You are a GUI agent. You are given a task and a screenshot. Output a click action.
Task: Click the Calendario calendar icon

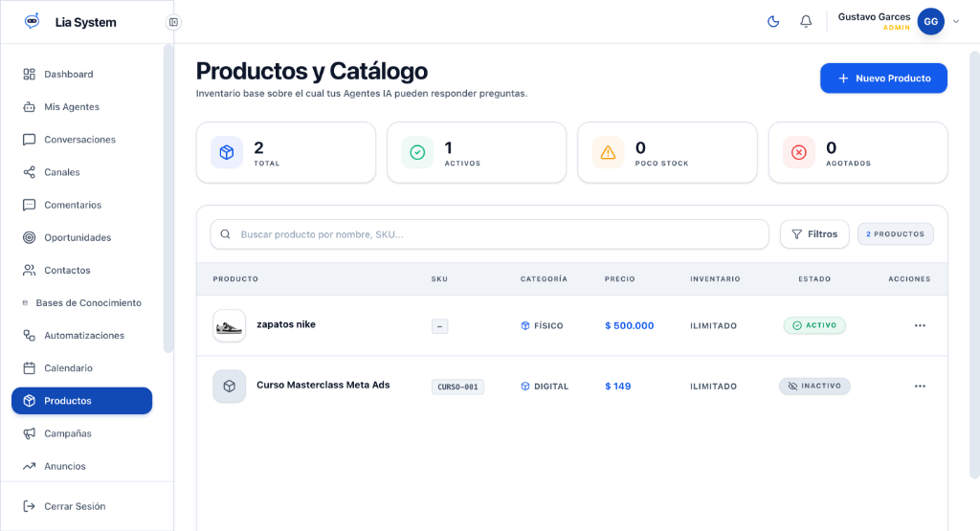point(30,368)
